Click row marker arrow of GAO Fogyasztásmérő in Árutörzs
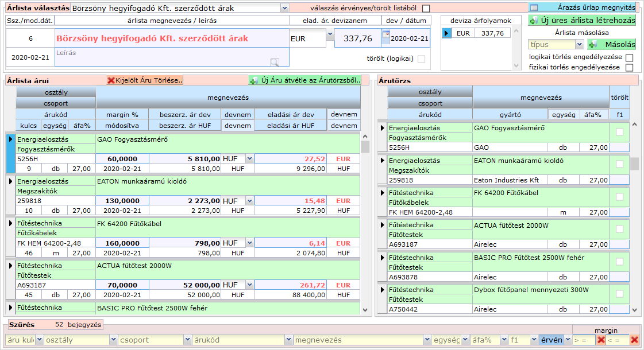Screen dimensions: 644x350 click(383, 127)
